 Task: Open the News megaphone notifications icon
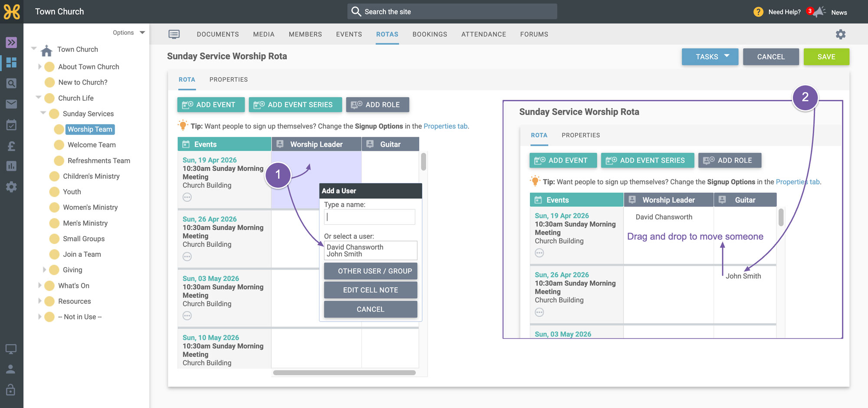click(819, 12)
